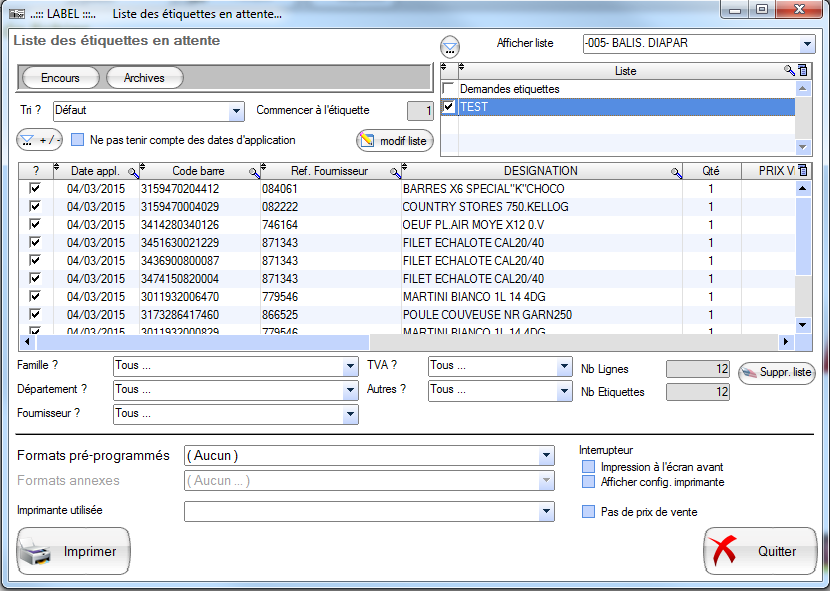Viewport: 830px width, 591px height.
Task: Switch to the Encours tab
Action: pos(60,78)
